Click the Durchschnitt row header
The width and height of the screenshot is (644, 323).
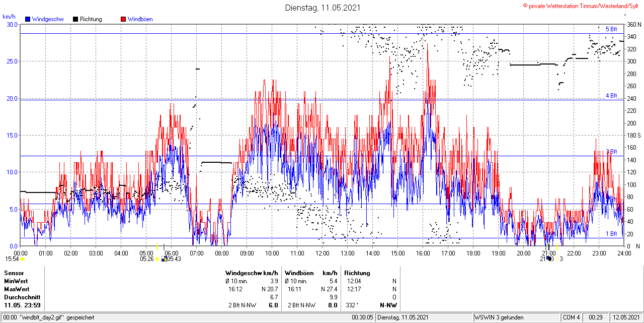(x=21, y=297)
